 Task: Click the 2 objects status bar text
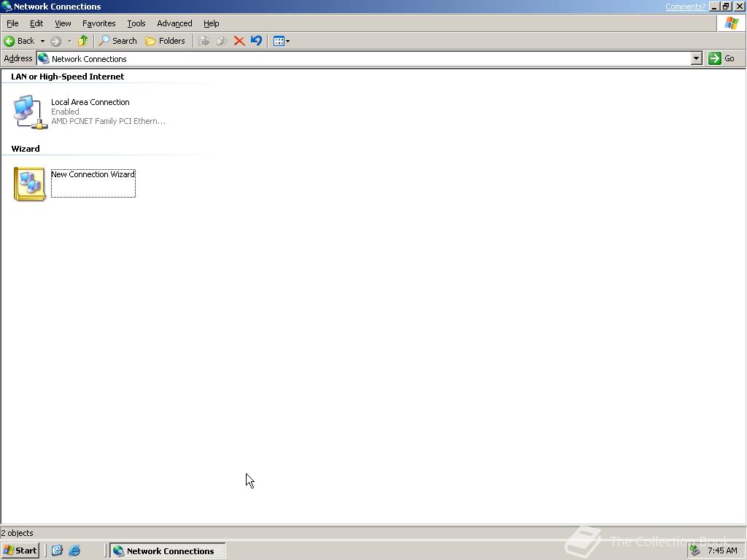18,533
